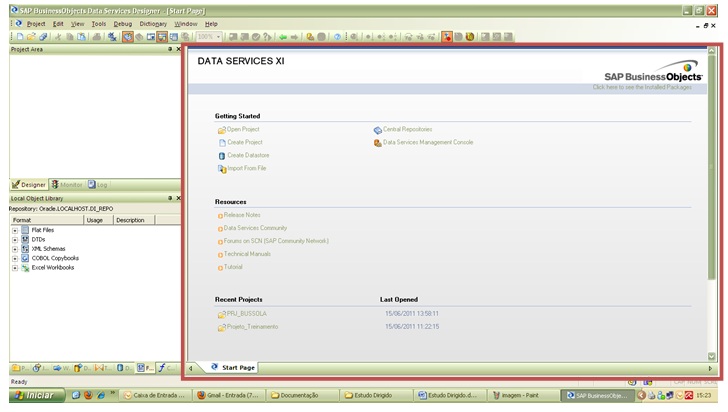Open the Window menu

click(186, 24)
